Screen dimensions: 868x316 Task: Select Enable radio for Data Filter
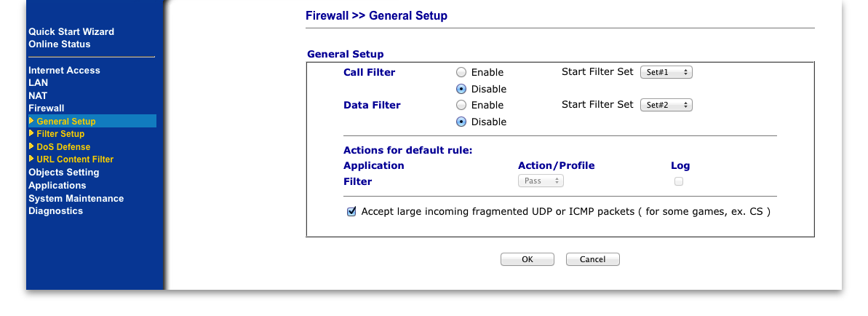tap(461, 105)
